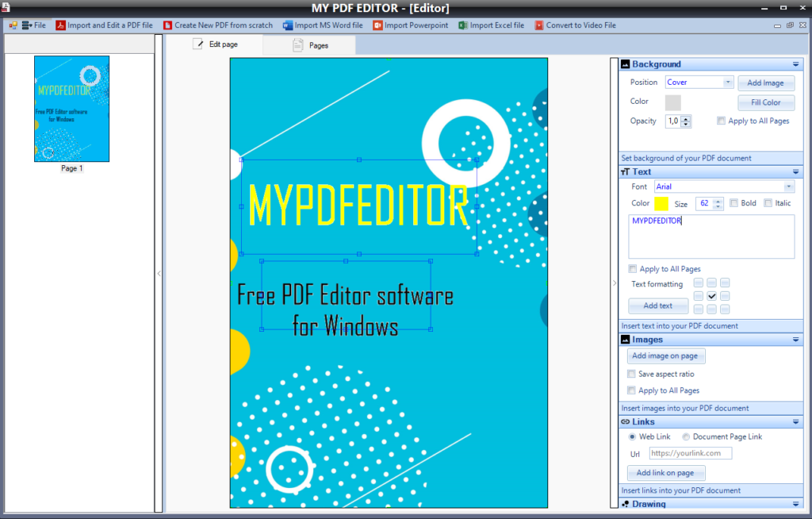Click the Convert to Video File icon
Screen dimensions: 812x519
(x=539, y=25)
